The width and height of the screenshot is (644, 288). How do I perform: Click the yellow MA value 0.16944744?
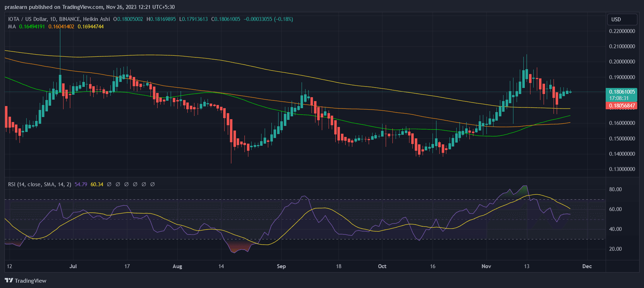(x=91, y=27)
